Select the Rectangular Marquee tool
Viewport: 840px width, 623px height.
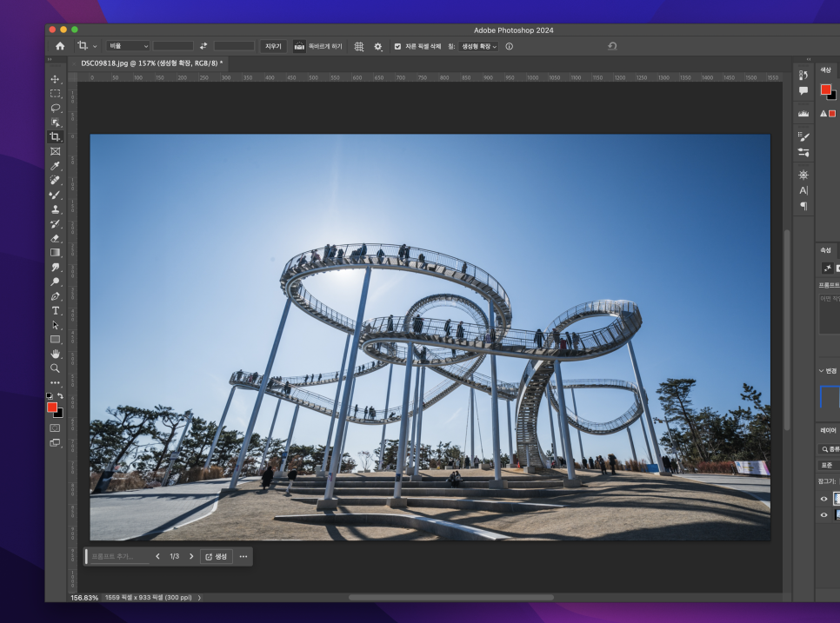point(55,94)
